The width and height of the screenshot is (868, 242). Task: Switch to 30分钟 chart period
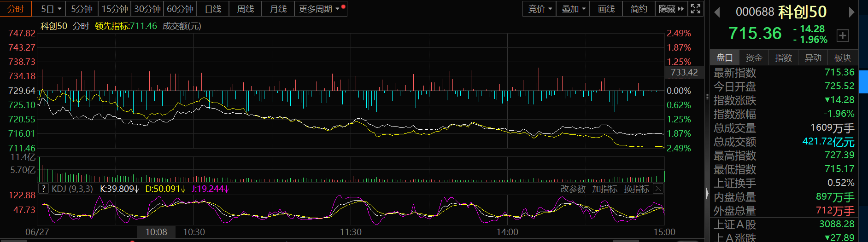point(147,9)
